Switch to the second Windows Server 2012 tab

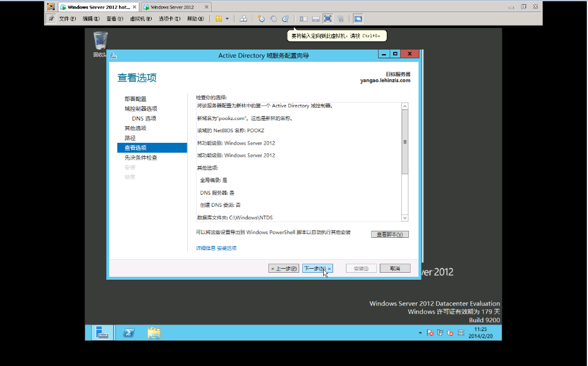(x=173, y=7)
